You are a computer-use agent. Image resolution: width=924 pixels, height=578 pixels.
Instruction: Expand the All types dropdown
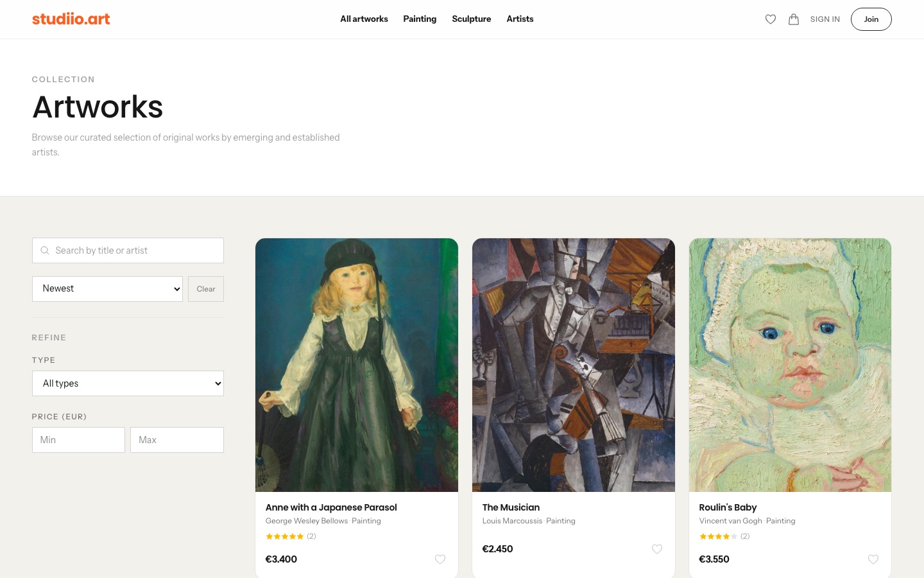click(x=128, y=383)
